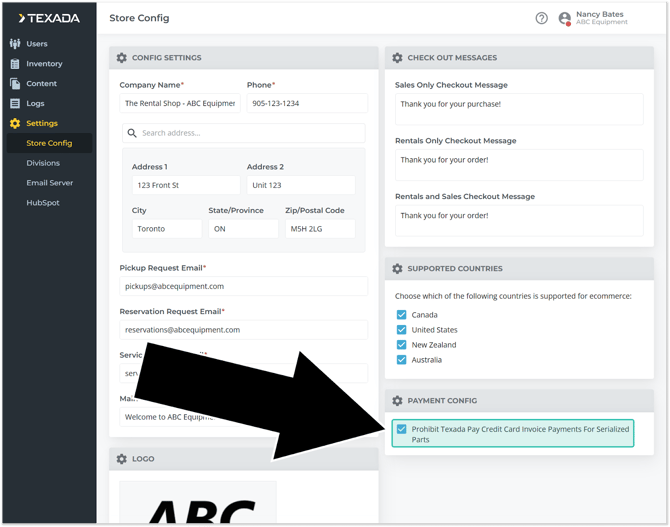Screen dimensions: 670x527
Task: Toggle the United States checkbox
Action: [402, 330]
